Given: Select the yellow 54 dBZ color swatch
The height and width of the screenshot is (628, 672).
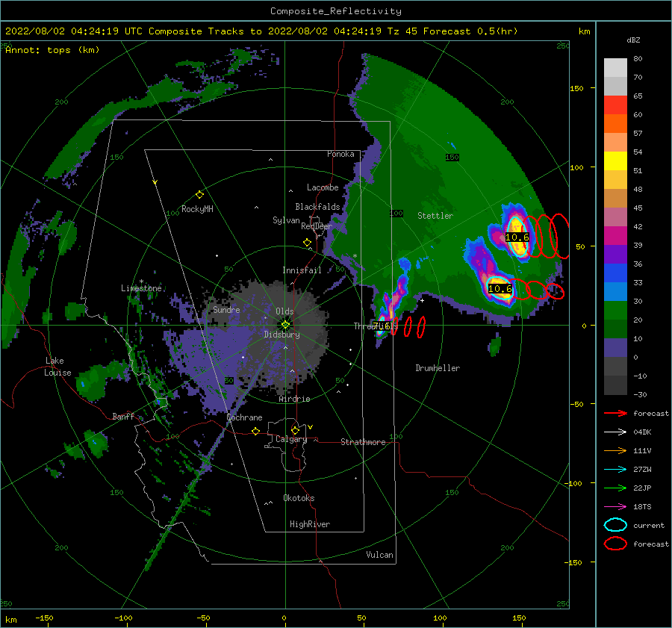Looking at the screenshot, I should click(615, 161).
